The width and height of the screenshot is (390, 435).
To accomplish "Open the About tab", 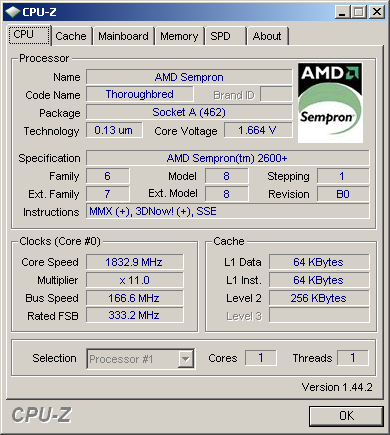I will point(267,36).
